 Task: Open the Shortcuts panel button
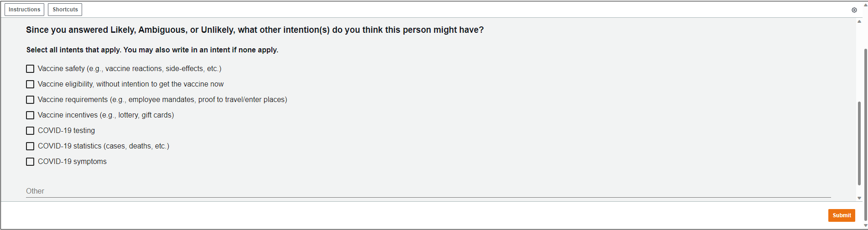65,10
